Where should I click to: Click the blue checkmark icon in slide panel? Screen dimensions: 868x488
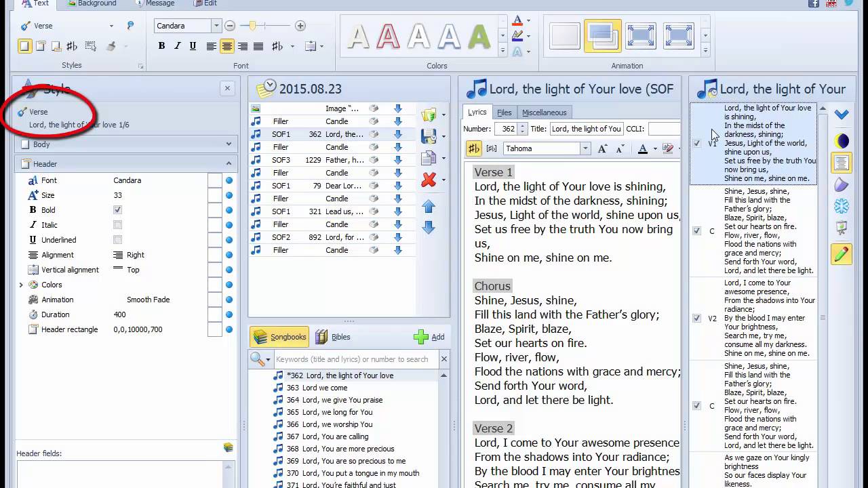pyautogui.click(x=842, y=115)
